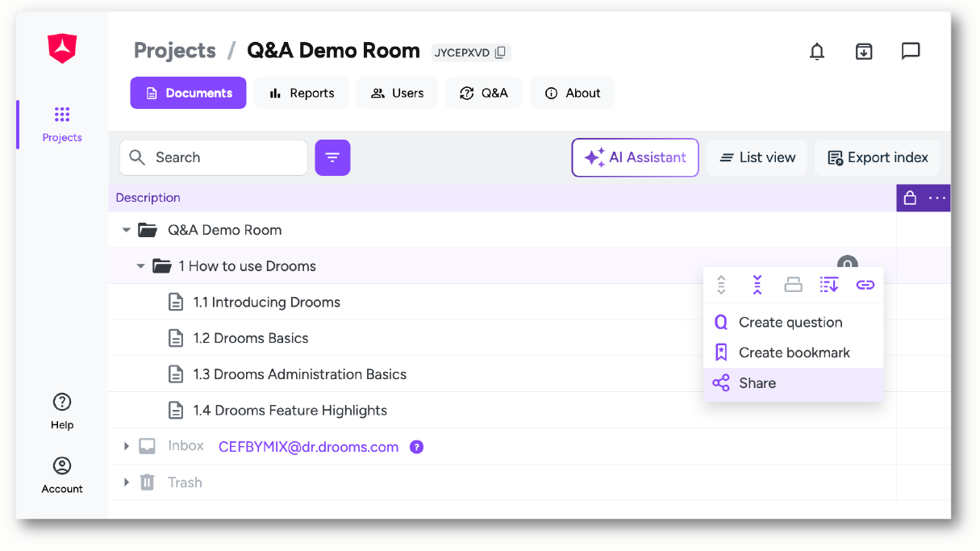
Task: Open the downloads archive icon in header
Action: coord(864,52)
